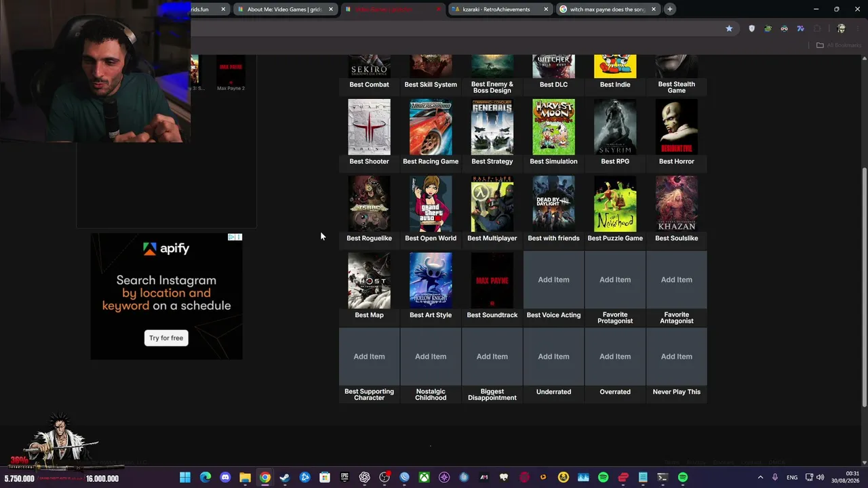868x488 pixels.
Task: Close the About Me: Video Games tab
Action: coord(331,9)
